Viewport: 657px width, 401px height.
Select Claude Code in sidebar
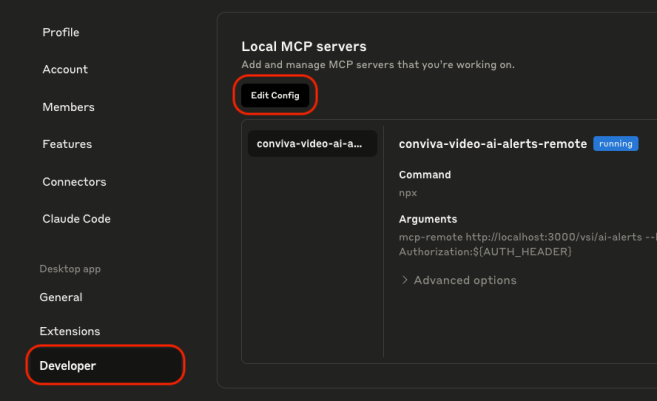point(76,219)
